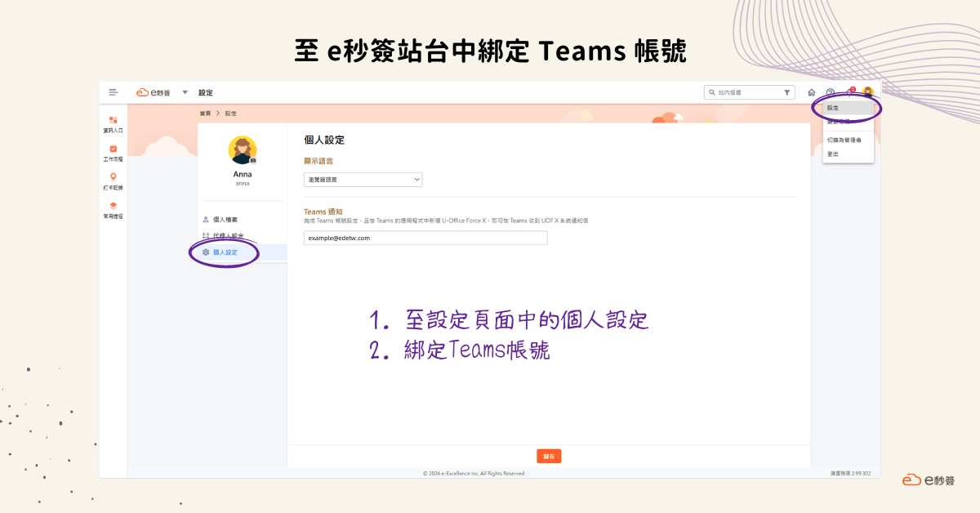
Task: Go to home via the house icon
Action: (811, 93)
